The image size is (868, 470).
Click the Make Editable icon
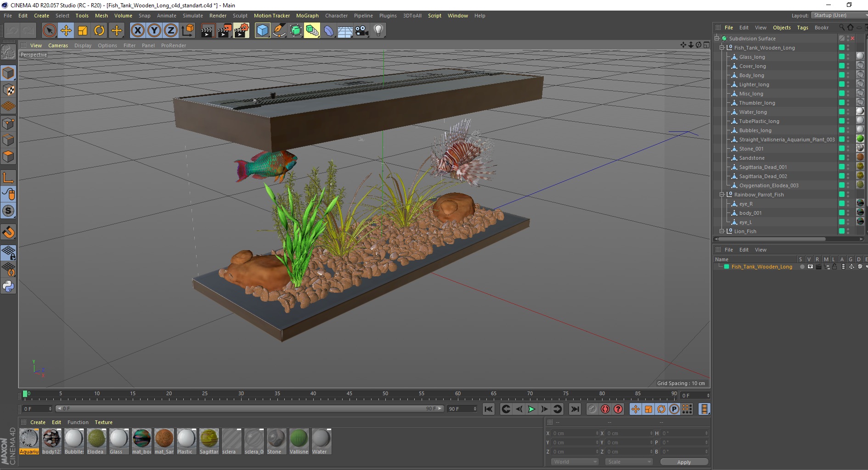point(8,52)
